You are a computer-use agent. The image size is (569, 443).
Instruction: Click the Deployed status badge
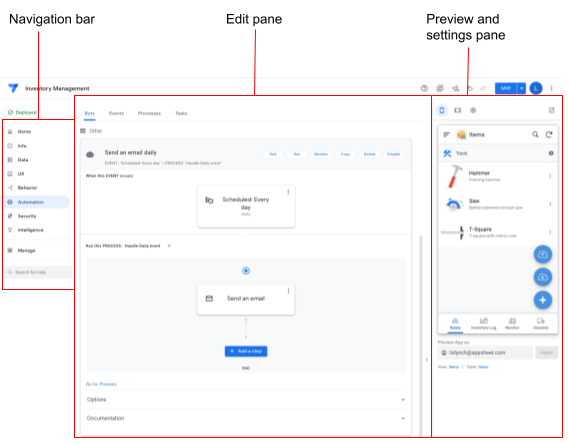pyautogui.click(x=22, y=112)
